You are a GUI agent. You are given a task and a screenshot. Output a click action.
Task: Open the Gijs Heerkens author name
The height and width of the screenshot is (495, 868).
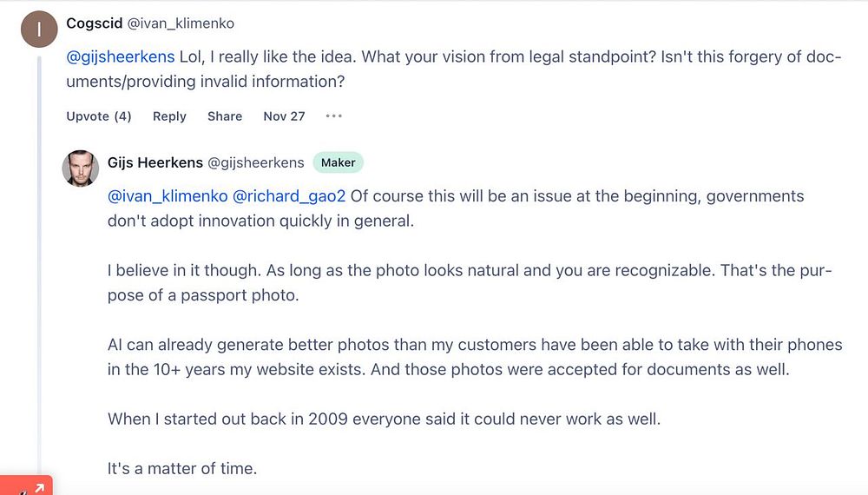(155, 162)
